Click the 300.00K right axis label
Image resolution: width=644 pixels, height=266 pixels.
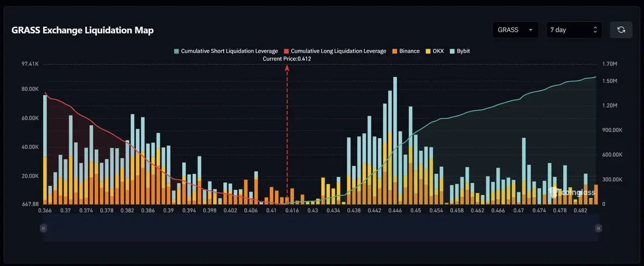612,180
